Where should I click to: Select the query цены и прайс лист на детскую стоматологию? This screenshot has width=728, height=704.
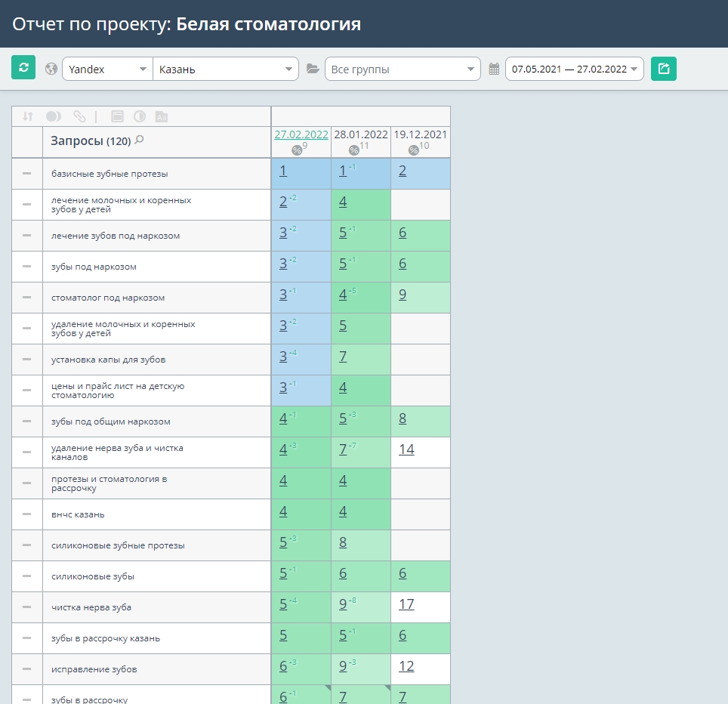(118, 391)
